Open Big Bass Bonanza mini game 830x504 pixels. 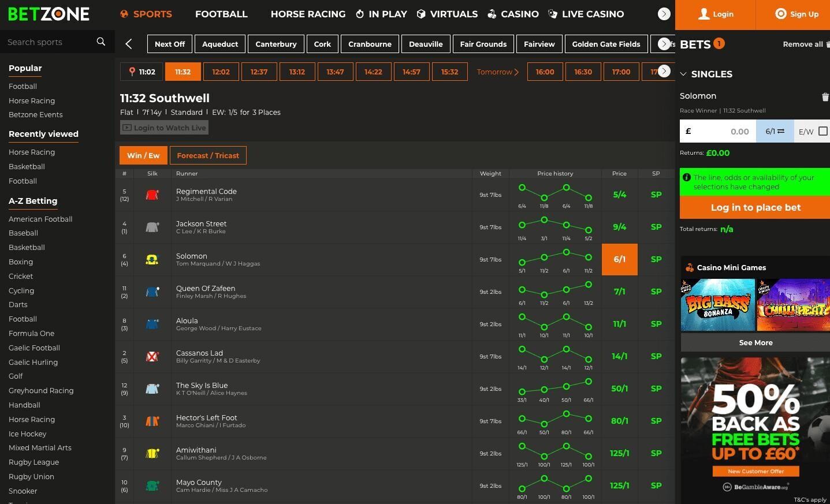pos(718,305)
